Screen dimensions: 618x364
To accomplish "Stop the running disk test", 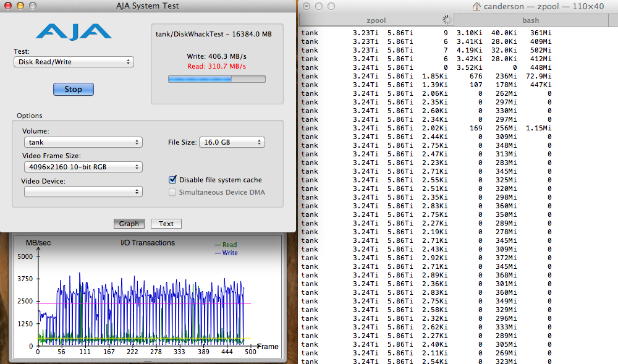I will (x=74, y=90).
